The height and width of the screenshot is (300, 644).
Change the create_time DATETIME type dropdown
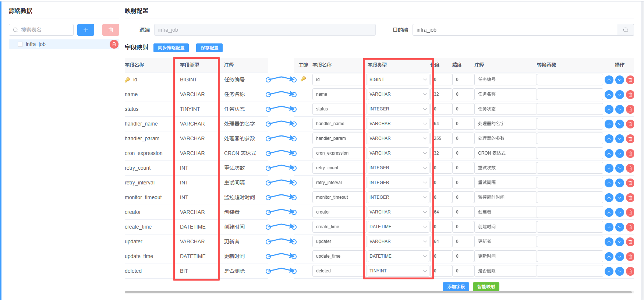click(x=398, y=227)
